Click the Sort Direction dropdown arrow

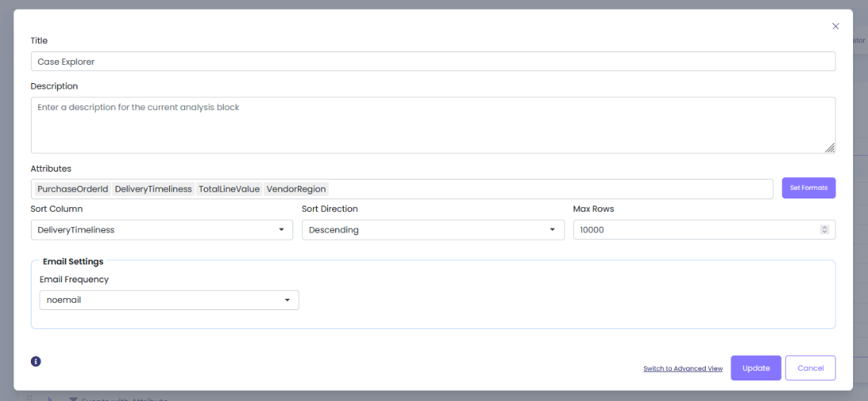pyautogui.click(x=553, y=230)
